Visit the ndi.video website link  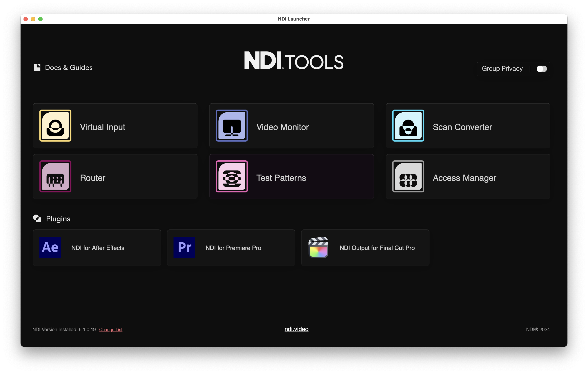pyautogui.click(x=296, y=329)
